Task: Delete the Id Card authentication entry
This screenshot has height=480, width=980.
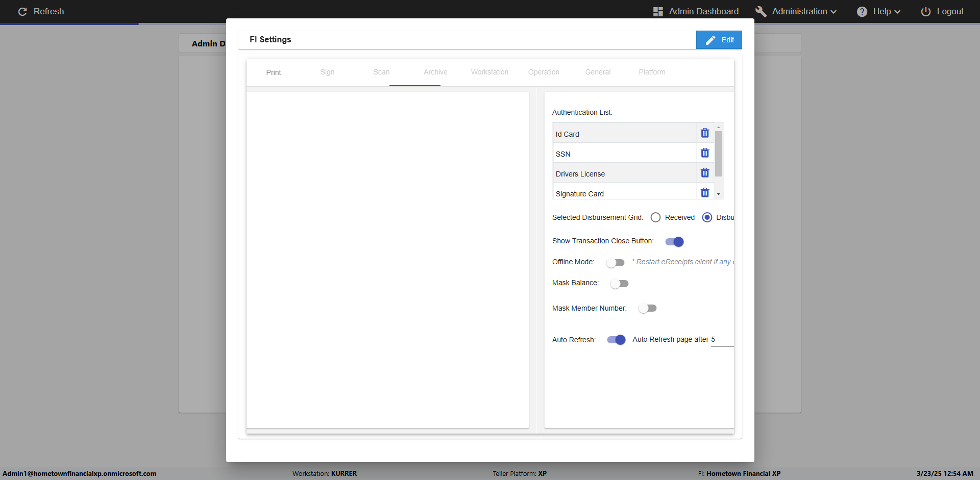Action: (705, 133)
